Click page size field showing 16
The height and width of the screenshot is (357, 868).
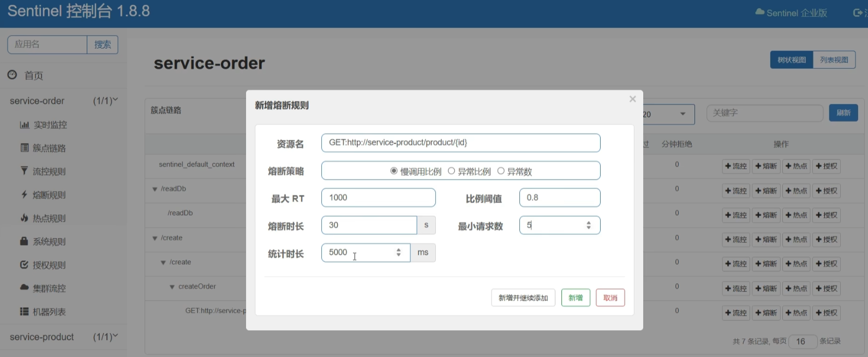(803, 341)
